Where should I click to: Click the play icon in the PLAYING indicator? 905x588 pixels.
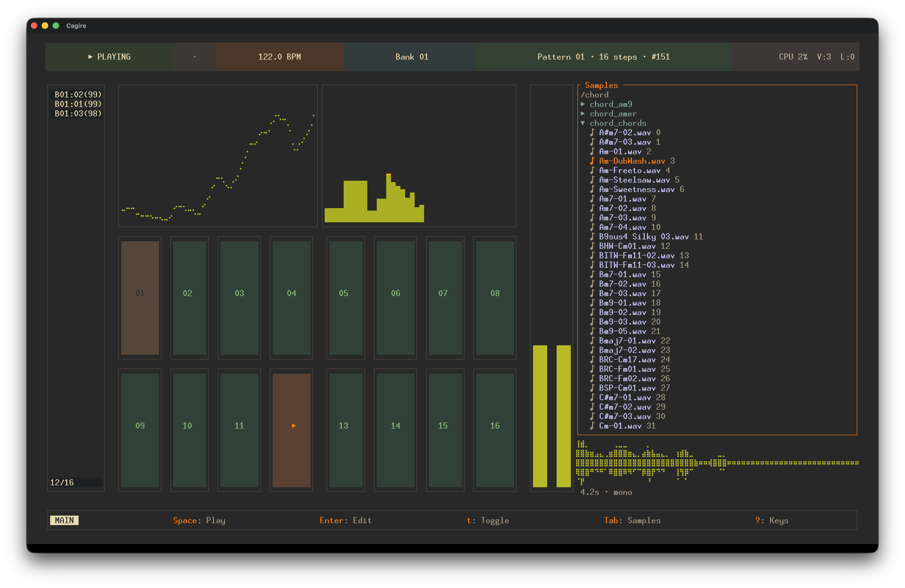(90, 57)
